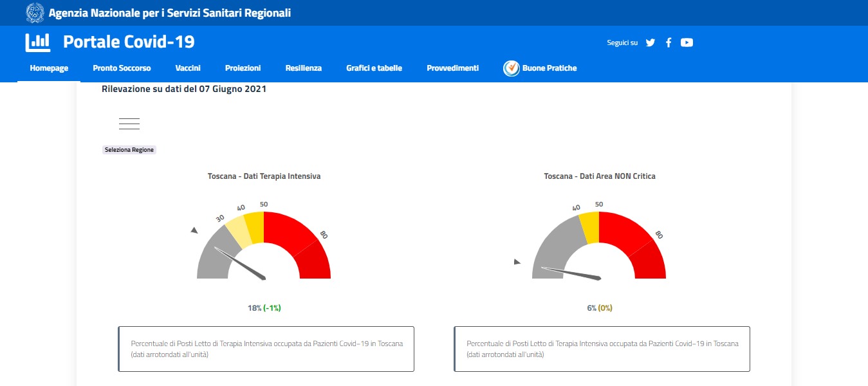Screen dimensions: 868x386
Task: Click the Portale Covid-19 bar chart logo
Action: [38, 42]
